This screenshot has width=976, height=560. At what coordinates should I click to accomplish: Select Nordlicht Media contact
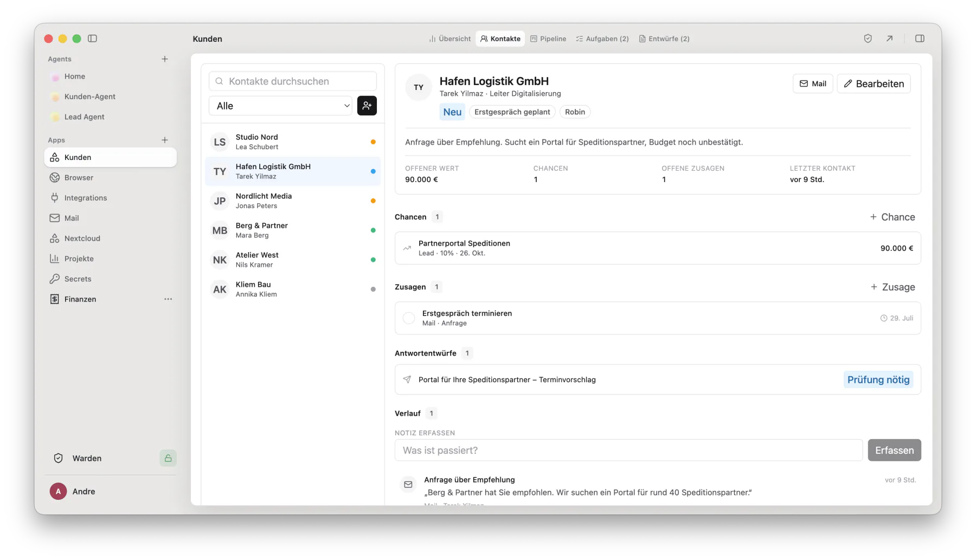click(x=293, y=201)
